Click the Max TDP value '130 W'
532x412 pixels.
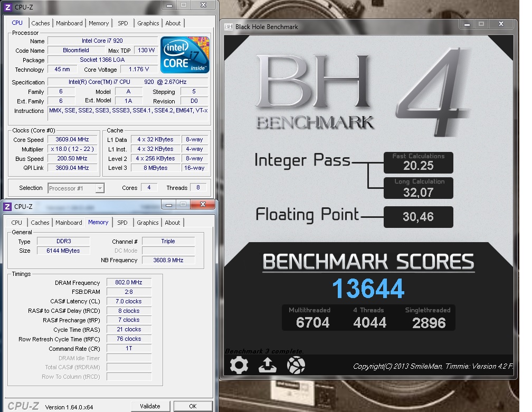pyautogui.click(x=146, y=50)
